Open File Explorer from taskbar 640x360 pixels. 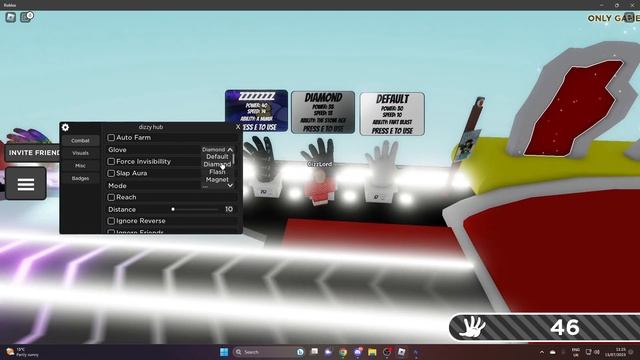click(372, 352)
